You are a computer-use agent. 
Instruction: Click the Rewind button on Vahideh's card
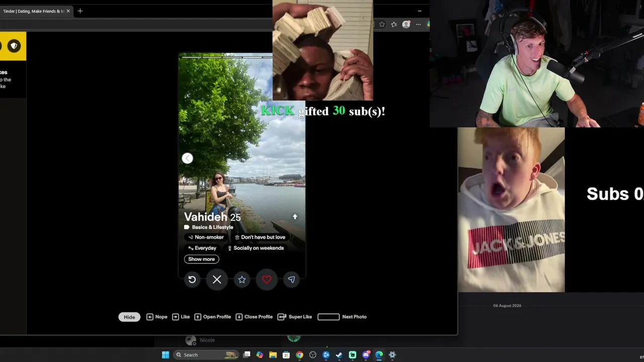(x=192, y=280)
